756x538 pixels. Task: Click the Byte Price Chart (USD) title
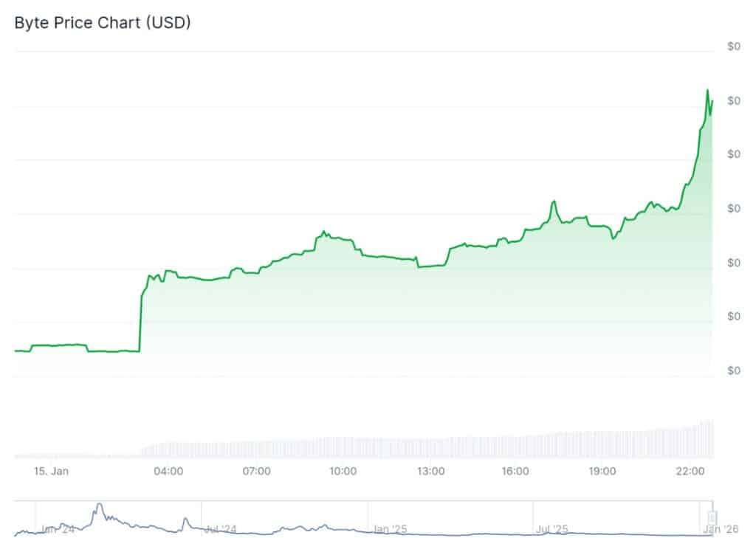[103, 23]
